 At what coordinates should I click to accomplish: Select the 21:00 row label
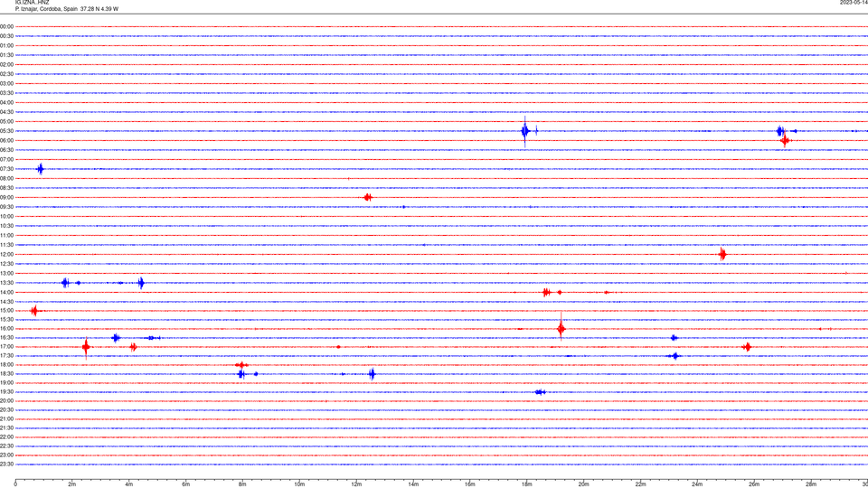point(6,418)
